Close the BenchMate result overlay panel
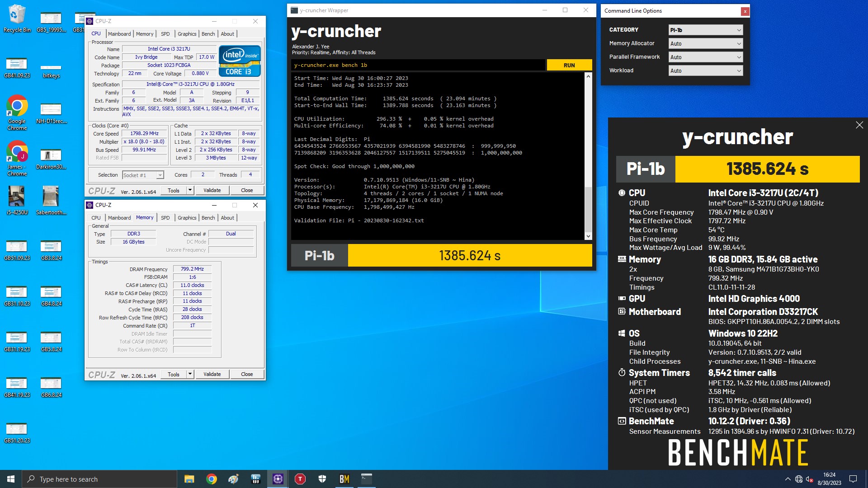Image resolution: width=868 pixels, height=488 pixels. click(859, 125)
